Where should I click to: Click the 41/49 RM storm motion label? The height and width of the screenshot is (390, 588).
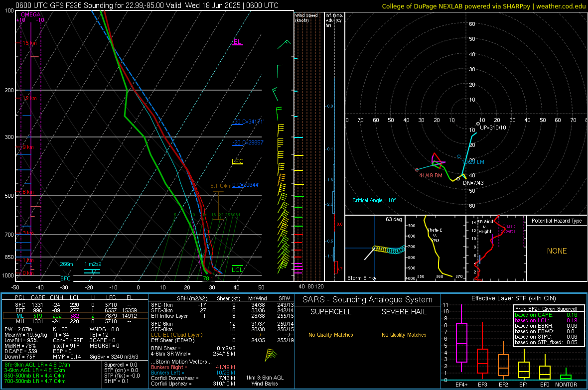[x=431, y=175]
